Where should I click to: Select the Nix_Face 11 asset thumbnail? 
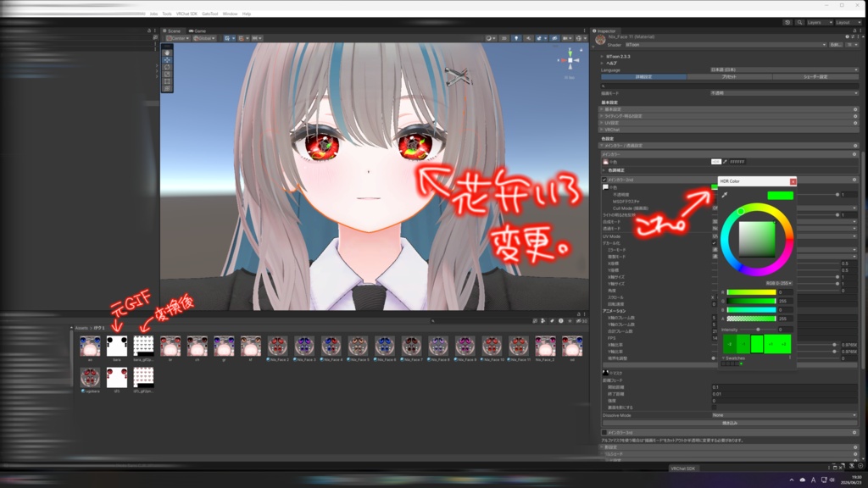click(x=518, y=348)
